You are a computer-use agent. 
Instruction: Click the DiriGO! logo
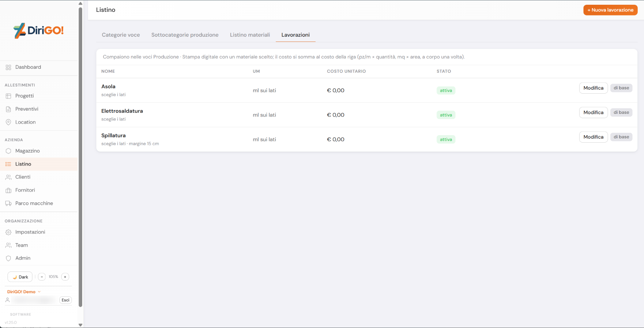tap(38, 30)
